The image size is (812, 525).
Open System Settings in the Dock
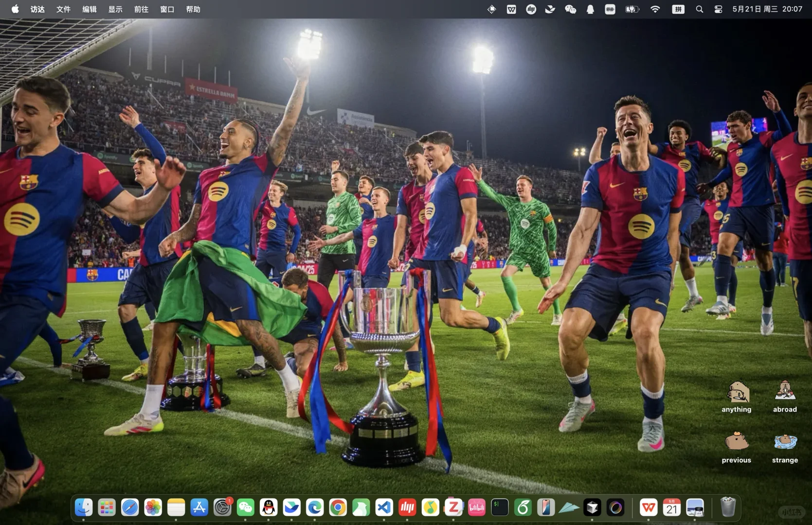coord(222,507)
